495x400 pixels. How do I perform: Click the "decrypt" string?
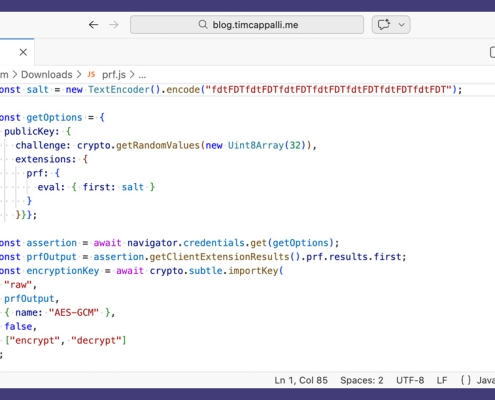(96, 341)
